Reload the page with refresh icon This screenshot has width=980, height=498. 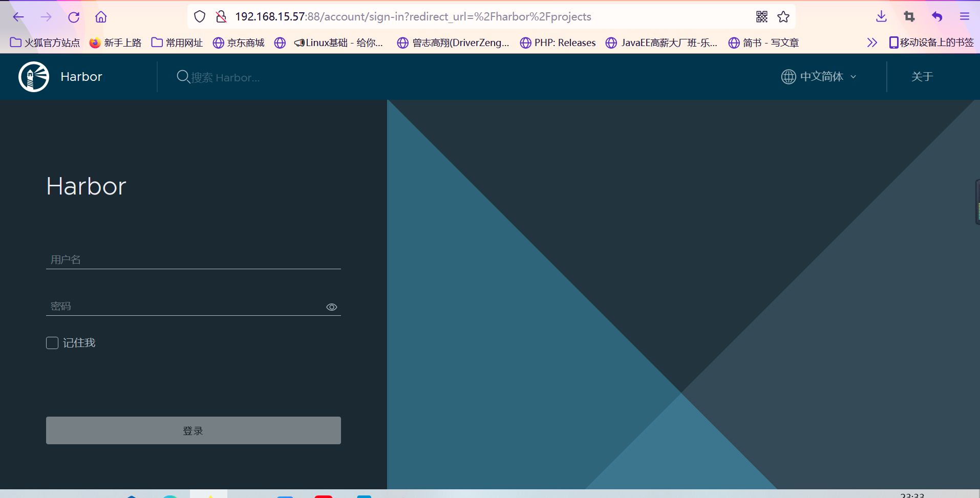(74, 17)
